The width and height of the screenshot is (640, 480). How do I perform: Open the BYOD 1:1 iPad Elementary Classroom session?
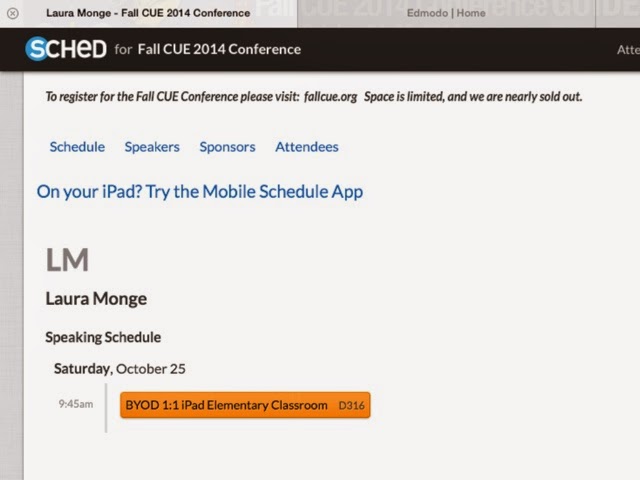coord(227,405)
